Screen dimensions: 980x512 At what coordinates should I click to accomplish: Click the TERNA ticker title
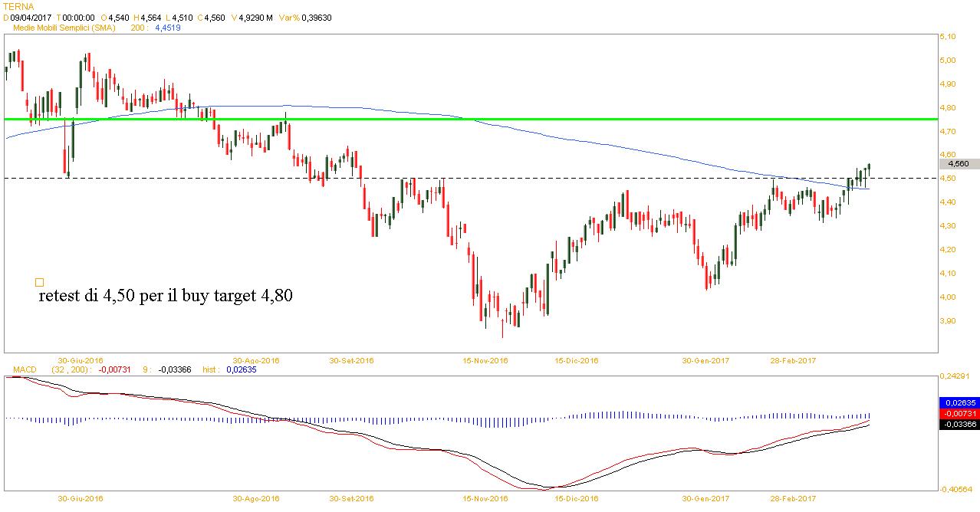(19, 6)
